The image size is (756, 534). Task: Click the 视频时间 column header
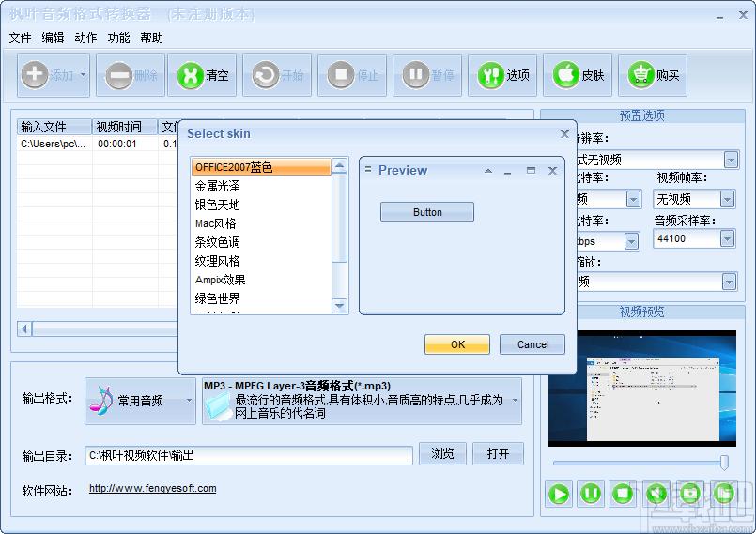point(125,127)
